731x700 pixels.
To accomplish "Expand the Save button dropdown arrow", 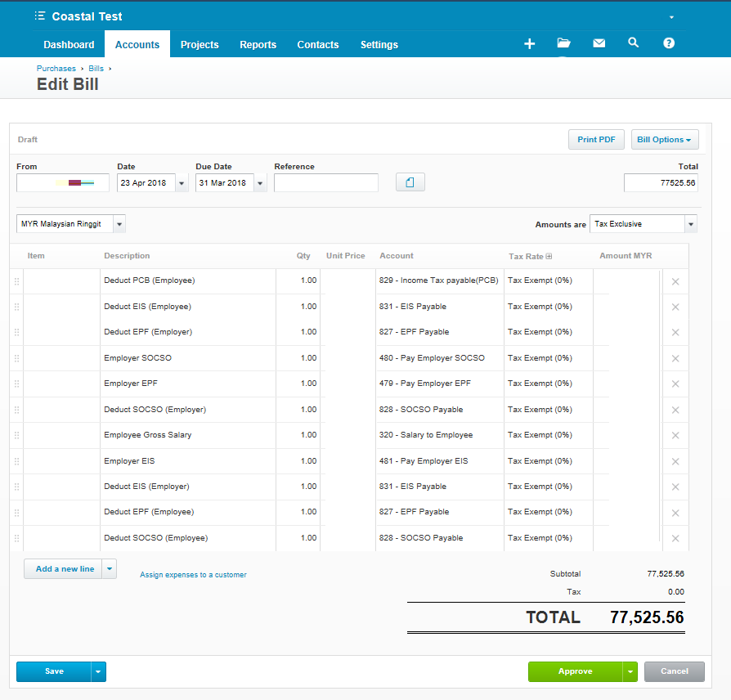I will pos(98,671).
